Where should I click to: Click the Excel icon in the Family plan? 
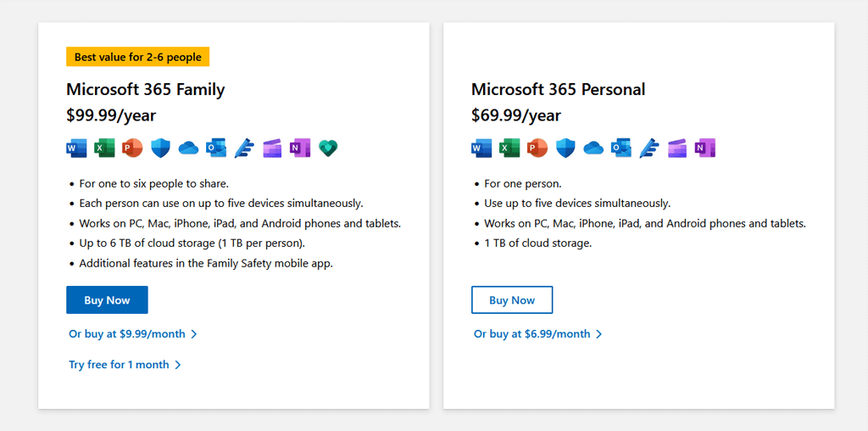(104, 148)
